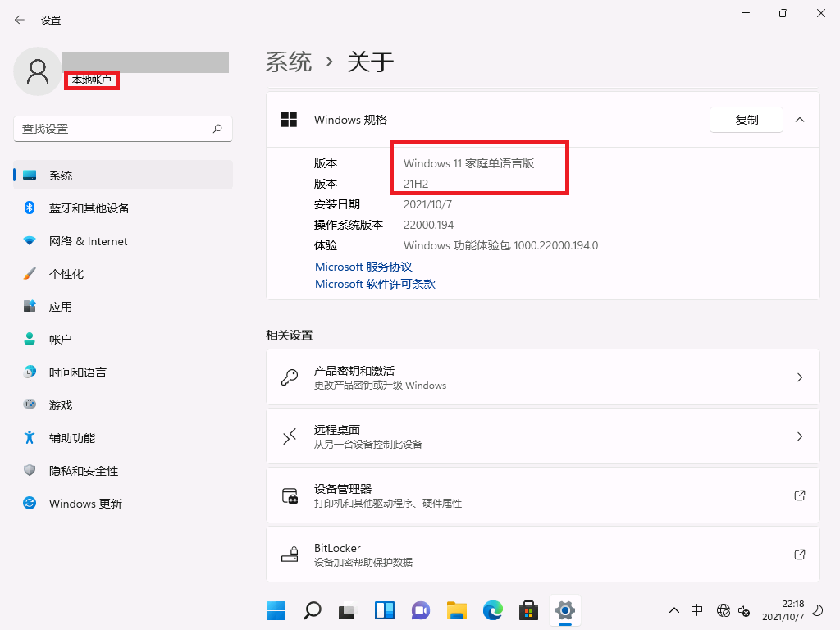
Task: Select the 游戏 category
Action: (123, 405)
